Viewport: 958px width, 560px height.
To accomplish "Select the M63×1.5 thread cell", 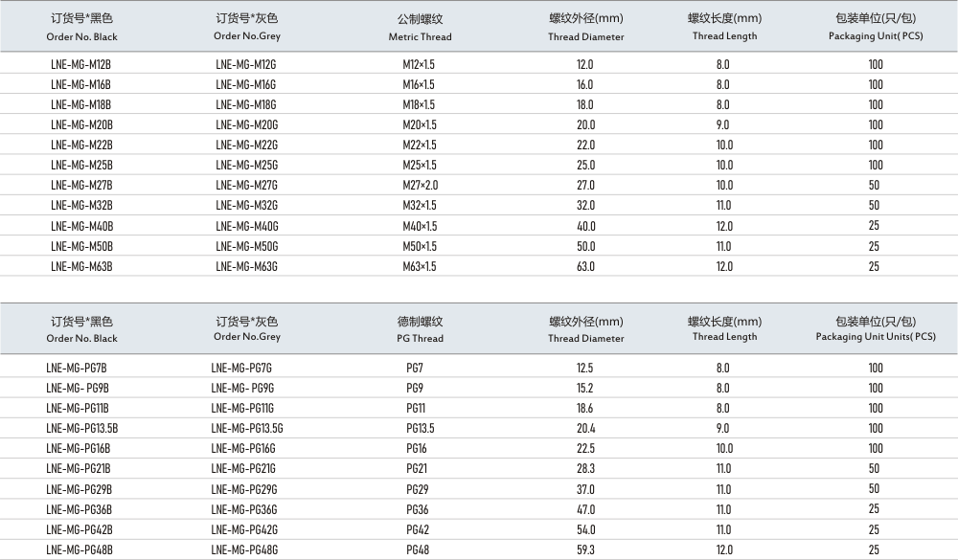I will (x=419, y=267).
